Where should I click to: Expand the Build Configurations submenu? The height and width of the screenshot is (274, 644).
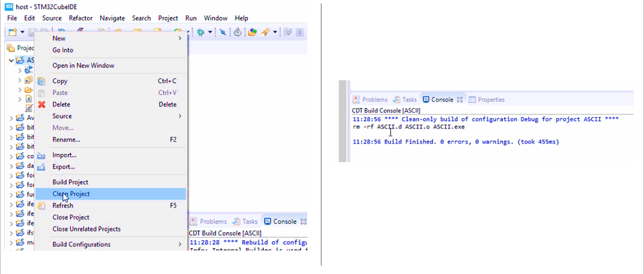click(x=111, y=245)
